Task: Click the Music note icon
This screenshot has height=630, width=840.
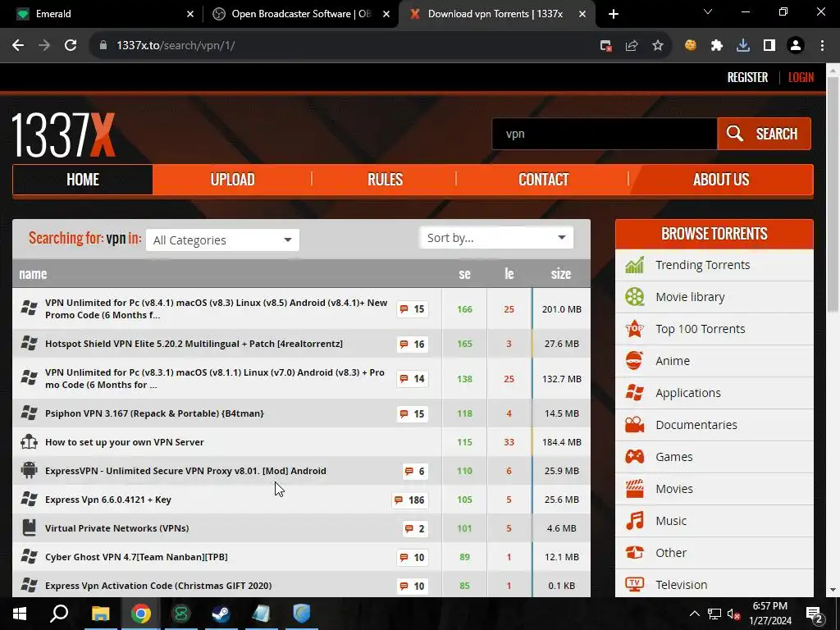Action: tap(634, 521)
